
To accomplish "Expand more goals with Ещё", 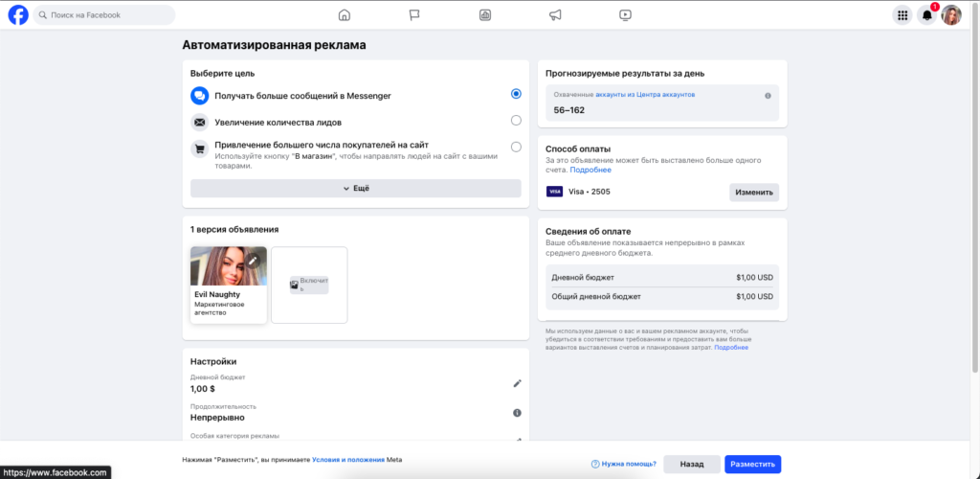I will pos(356,188).
